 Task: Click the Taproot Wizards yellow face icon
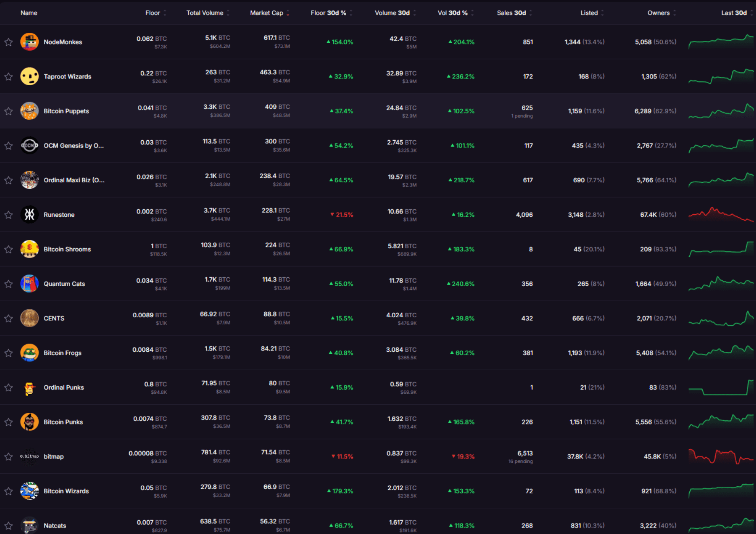[29, 76]
